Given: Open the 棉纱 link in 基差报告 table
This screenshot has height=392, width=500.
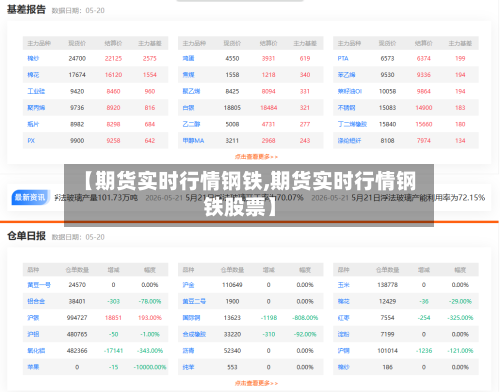Looking at the screenshot, I should pos(33,58).
